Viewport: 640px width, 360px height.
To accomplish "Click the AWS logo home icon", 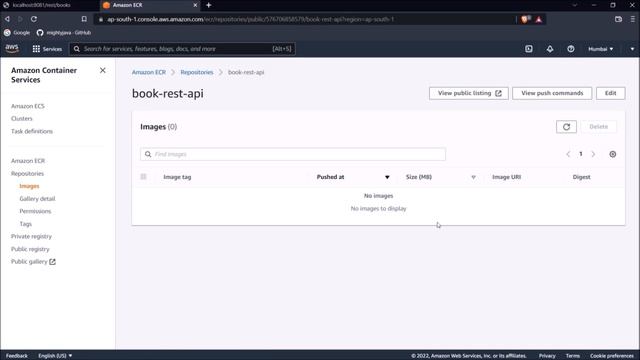I will (x=12, y=49).
